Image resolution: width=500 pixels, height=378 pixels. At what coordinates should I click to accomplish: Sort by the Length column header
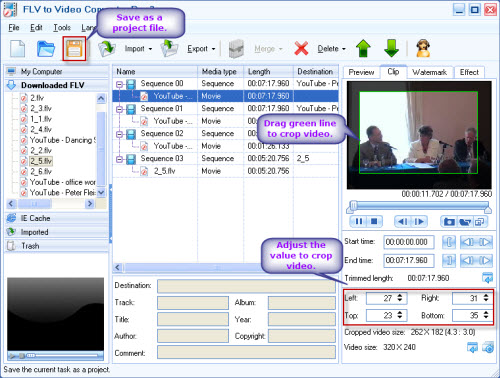[x=268, y=71]
